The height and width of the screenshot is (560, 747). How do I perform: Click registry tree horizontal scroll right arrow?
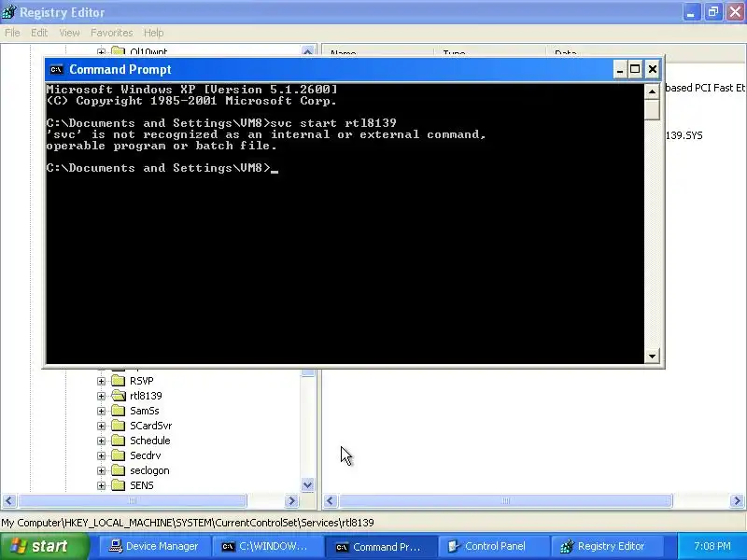pos(291,501)
